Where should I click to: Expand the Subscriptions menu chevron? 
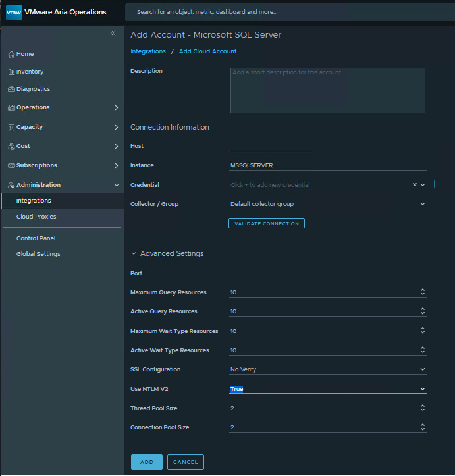click(117, 165)
